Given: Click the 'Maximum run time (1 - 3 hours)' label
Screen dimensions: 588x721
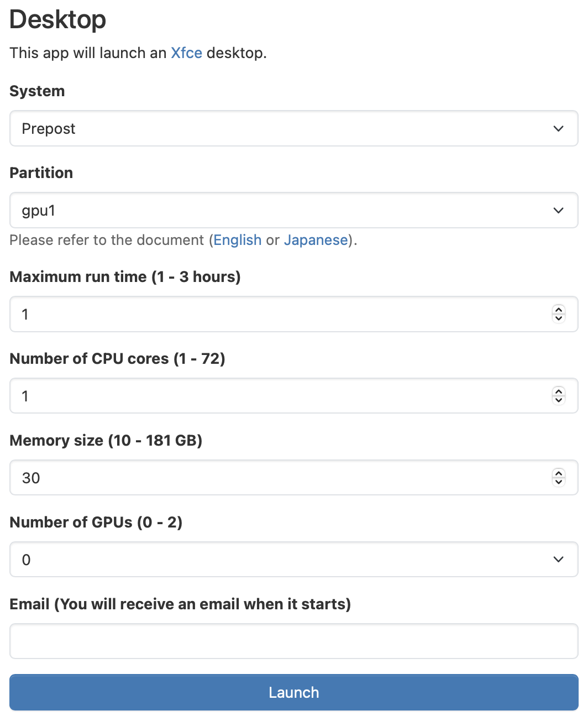Looking at the screenshot, I should coord(125,277).
